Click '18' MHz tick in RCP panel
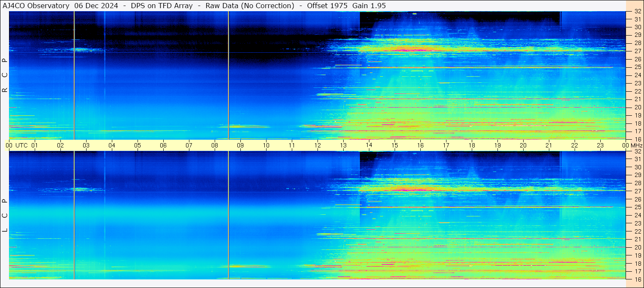644x288 pixels. pos(637,123)
